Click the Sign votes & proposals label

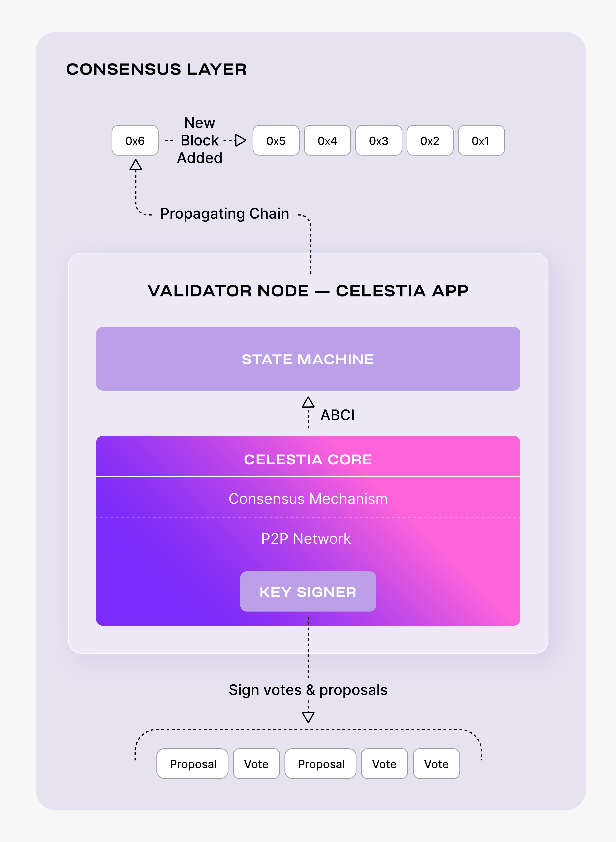(x=308, y=690)
